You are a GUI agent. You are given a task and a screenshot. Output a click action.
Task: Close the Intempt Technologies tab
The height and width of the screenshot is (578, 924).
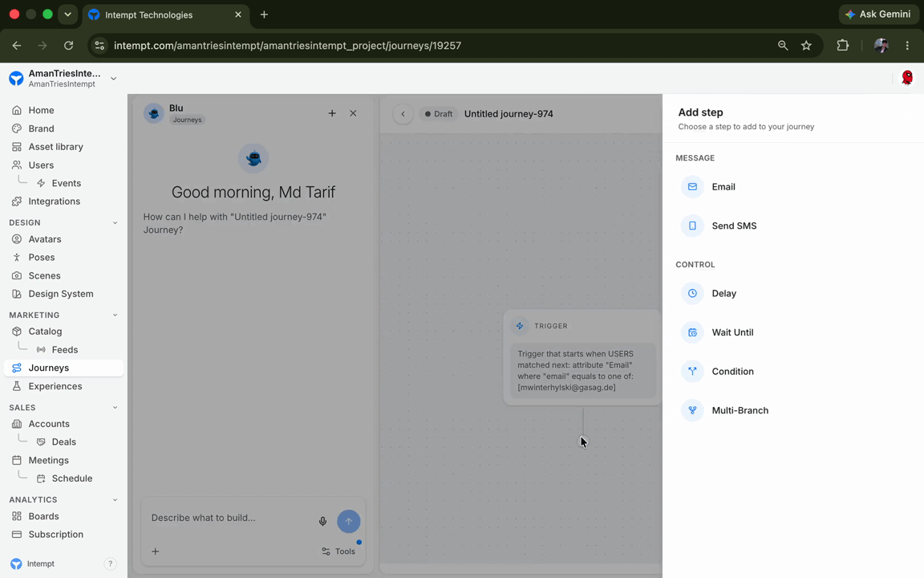(x=238, y=14)
